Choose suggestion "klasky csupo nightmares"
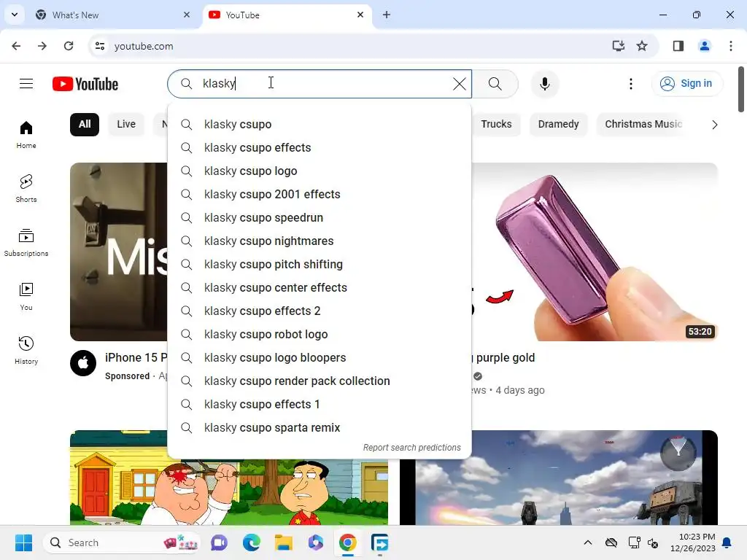747x560 pixels. (x=320, y=241)
